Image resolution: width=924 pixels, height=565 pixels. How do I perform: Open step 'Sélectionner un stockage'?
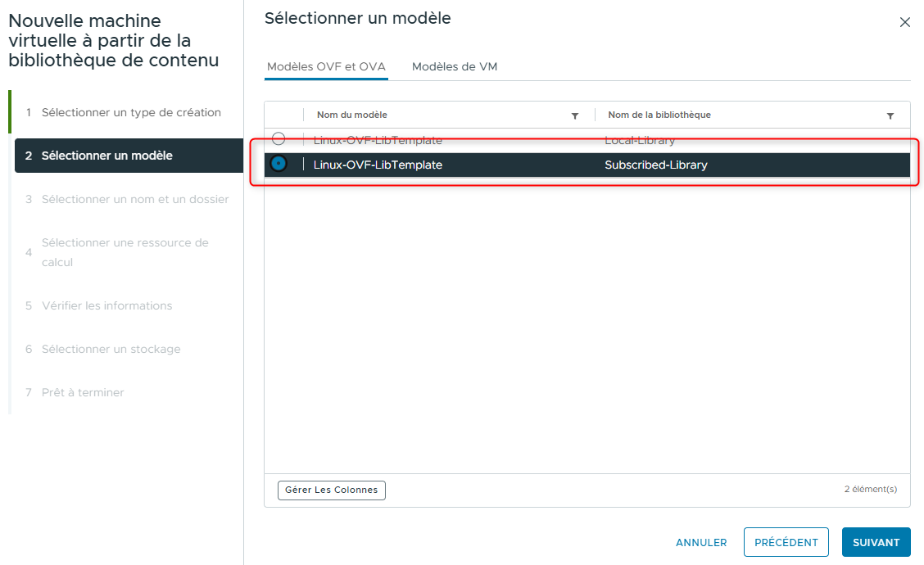tap(109, 349)
